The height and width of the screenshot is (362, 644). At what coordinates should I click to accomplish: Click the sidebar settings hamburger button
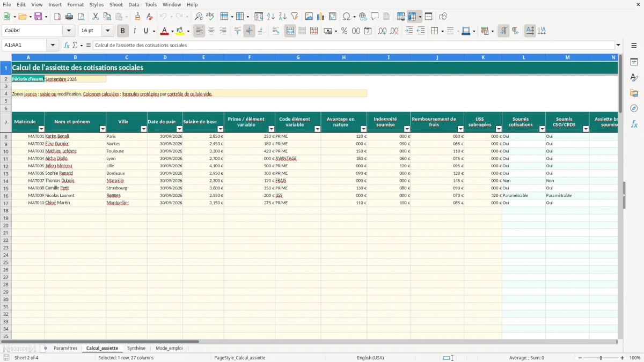tap(634, 46)
